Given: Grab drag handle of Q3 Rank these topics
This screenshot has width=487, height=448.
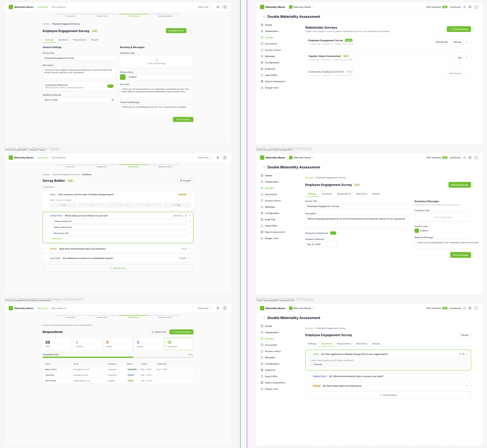Looking at the screenshot, I should (309, 386).
